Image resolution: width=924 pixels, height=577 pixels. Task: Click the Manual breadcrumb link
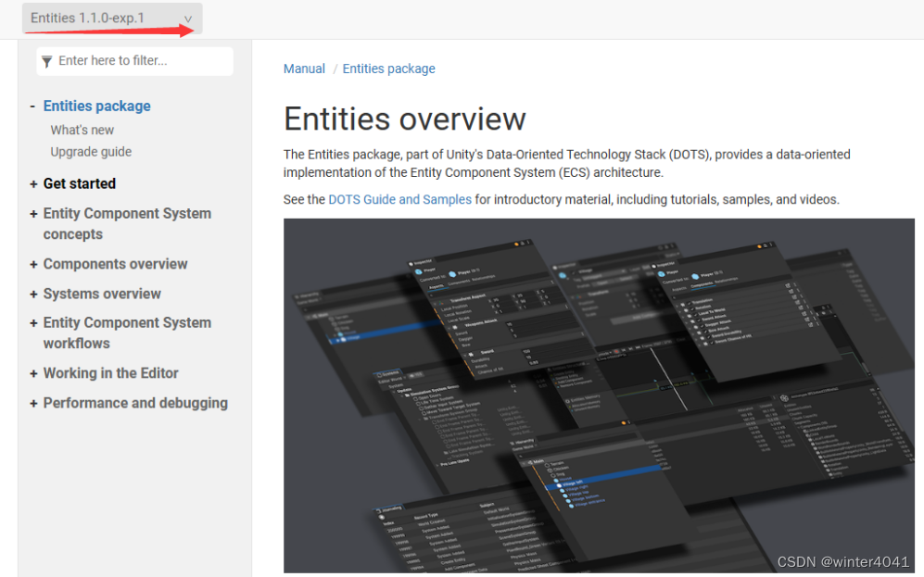coord(304,69)
